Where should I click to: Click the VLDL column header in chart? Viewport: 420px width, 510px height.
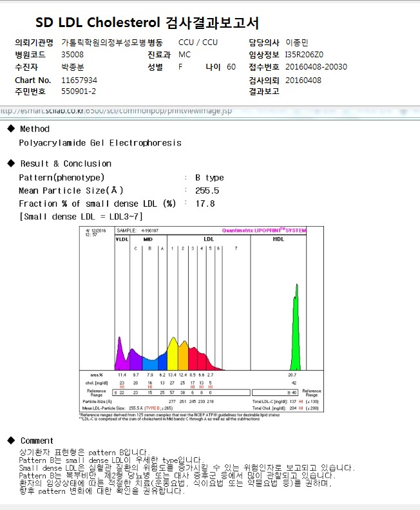click(x=122, y=239)
